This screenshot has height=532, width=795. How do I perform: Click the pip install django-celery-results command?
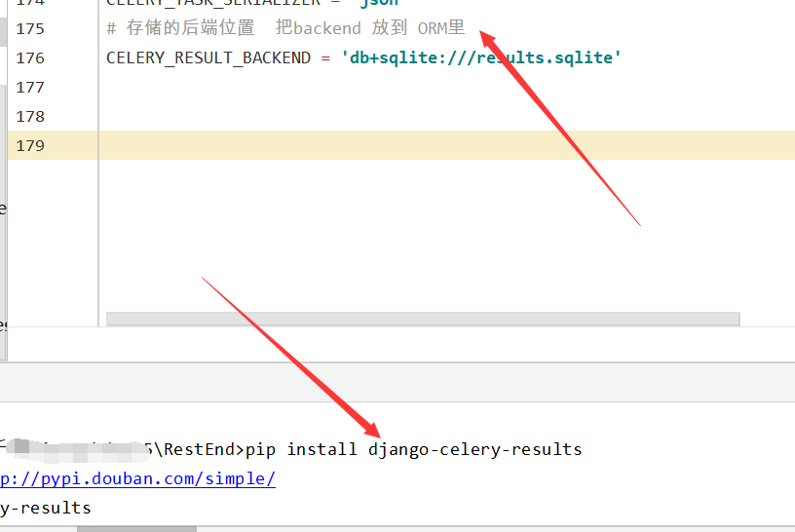coord(414,450)
